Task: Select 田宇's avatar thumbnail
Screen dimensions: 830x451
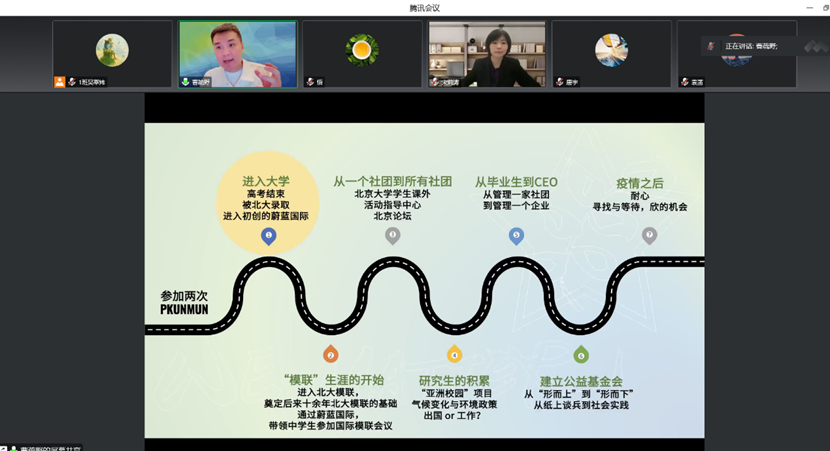Action: point(611,49)
